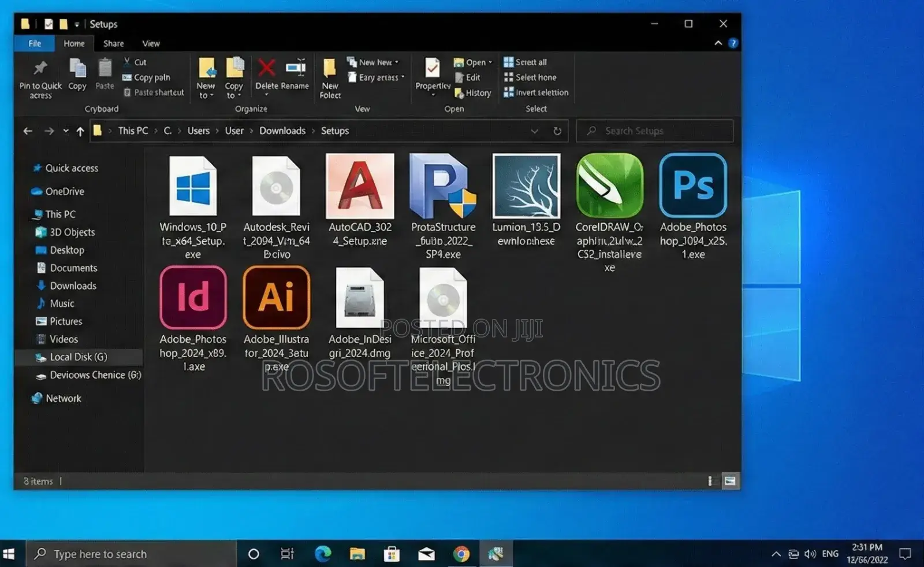
Task: Click the ribbon Help question mark icon
Action: click(x=733, y=43)
